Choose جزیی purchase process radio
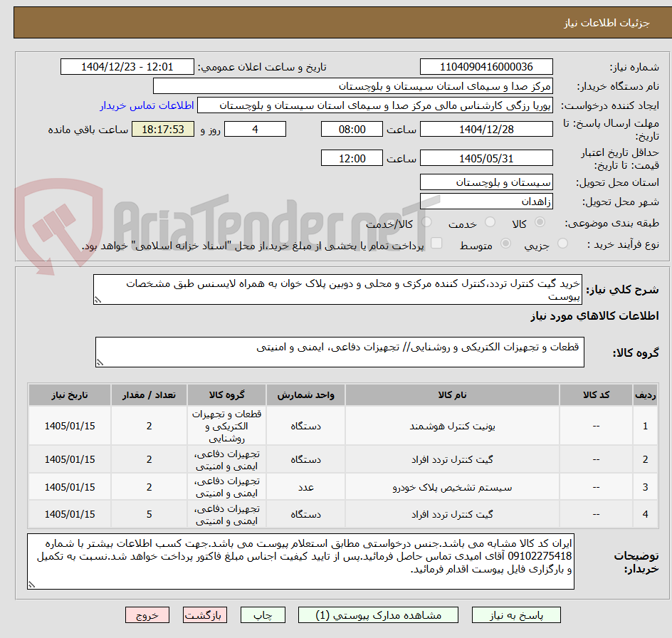This screenshot has height=638, width=672. 562,244
